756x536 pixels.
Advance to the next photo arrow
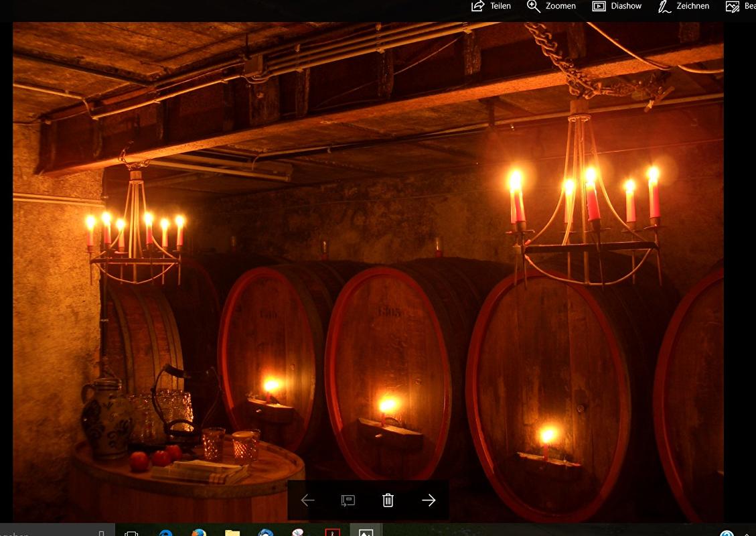(429, 500)
